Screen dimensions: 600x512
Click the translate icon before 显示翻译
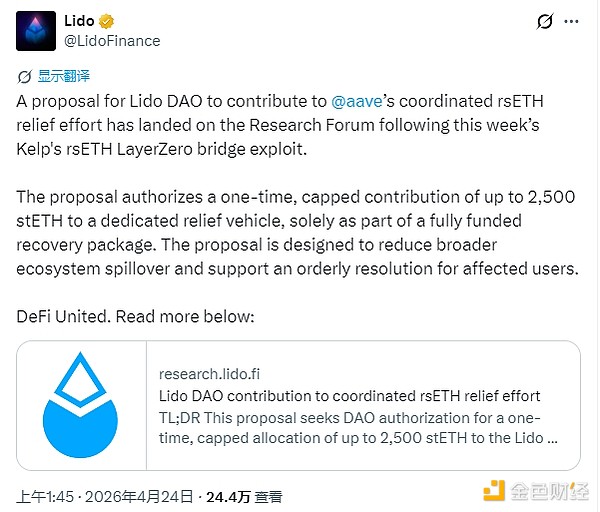25,76
